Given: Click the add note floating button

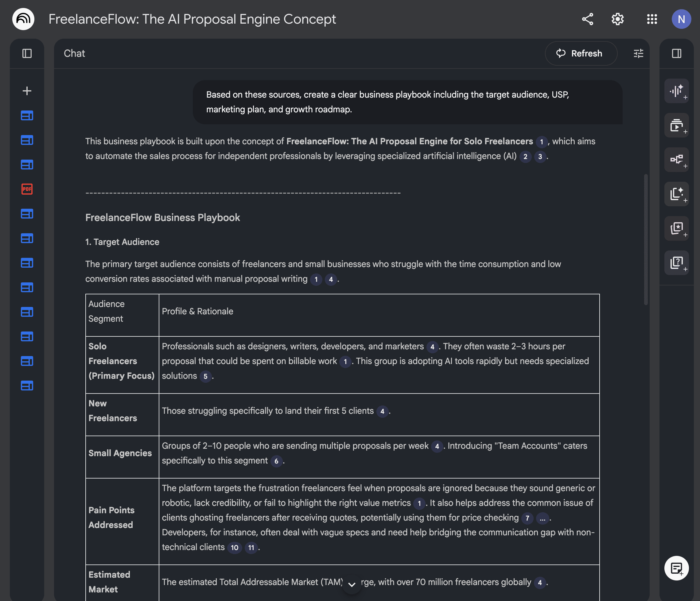Looking at the screenshot, I should (676, 568).
